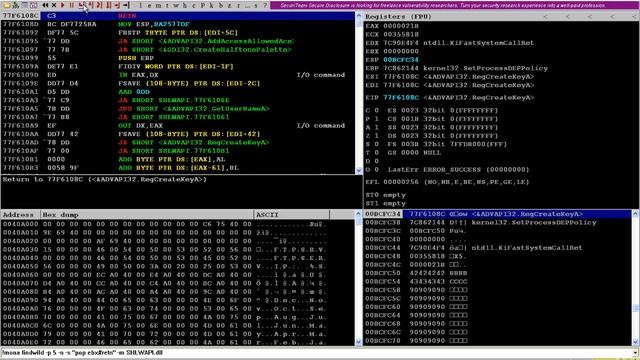640x360 pixels.
Task: Click into the mona findwild command input
Action: click(316, 353)
